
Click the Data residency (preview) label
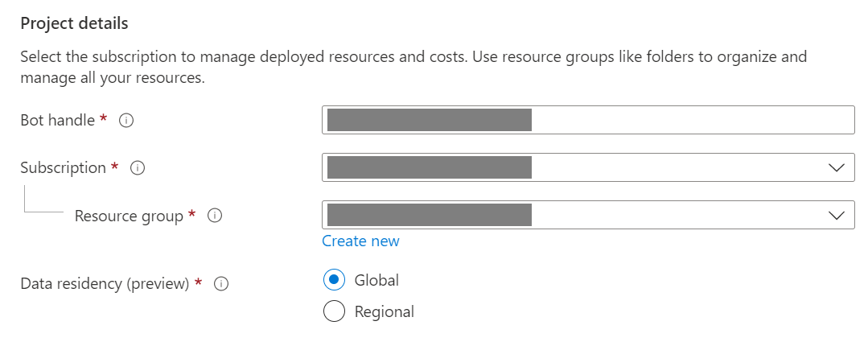105,284
